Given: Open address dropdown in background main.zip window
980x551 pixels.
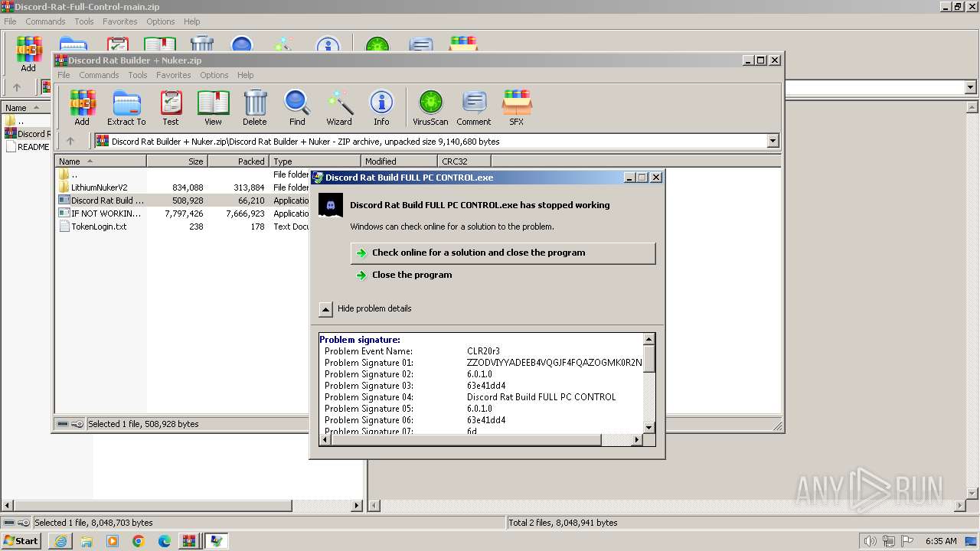Looking at the screenshot, I should [x=970, y=87].
